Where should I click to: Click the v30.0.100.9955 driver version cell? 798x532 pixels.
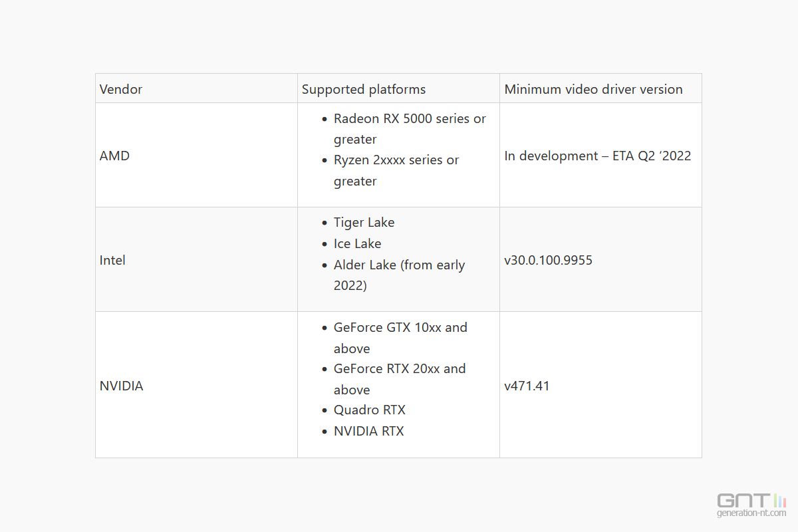549,260
